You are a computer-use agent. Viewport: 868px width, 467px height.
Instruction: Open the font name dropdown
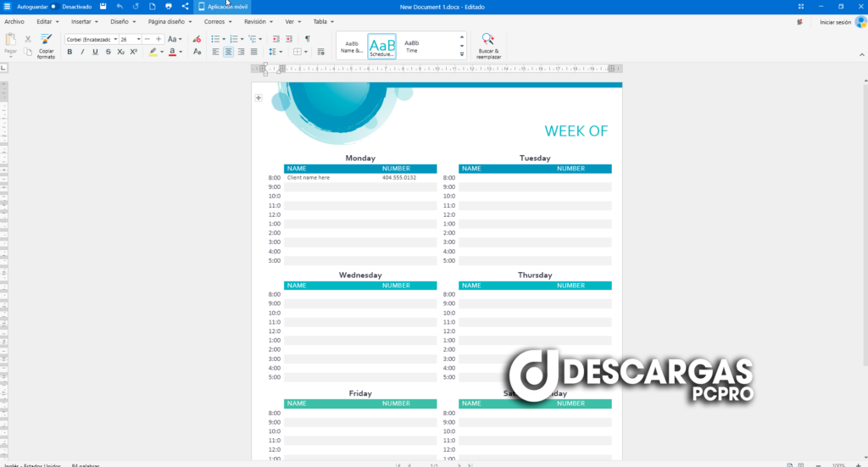(x=114, y=39)
